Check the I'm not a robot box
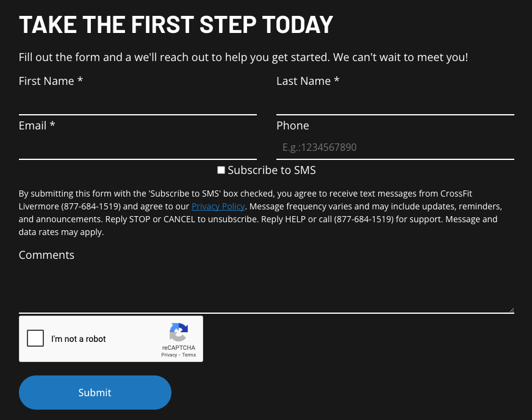The image size is (532, 420). tap(36, 338)
